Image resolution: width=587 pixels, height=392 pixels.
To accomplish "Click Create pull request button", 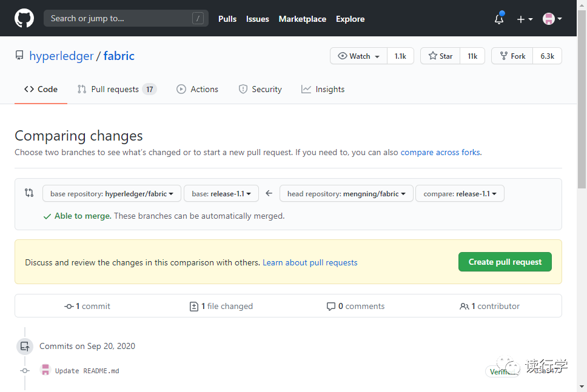I will pos(505,262).
